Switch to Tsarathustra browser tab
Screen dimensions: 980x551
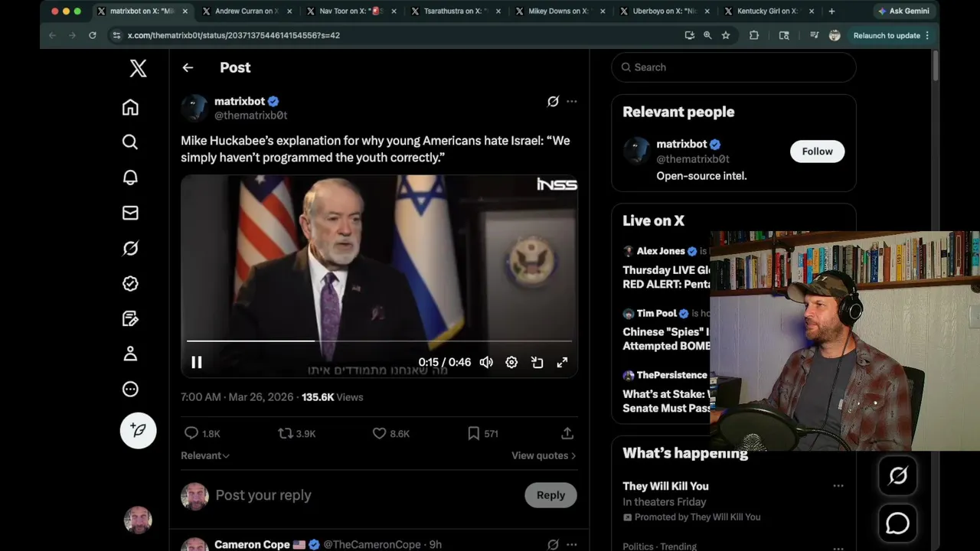point(455,11)
